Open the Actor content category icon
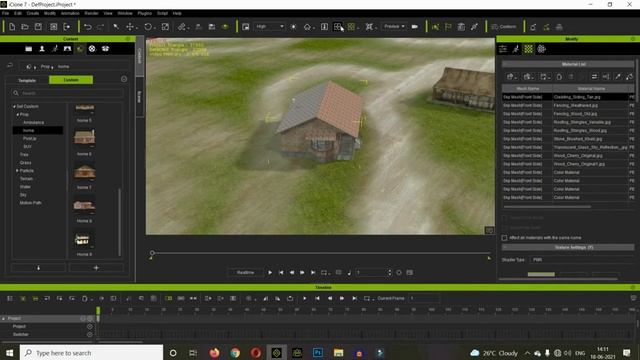 (42, 49)
